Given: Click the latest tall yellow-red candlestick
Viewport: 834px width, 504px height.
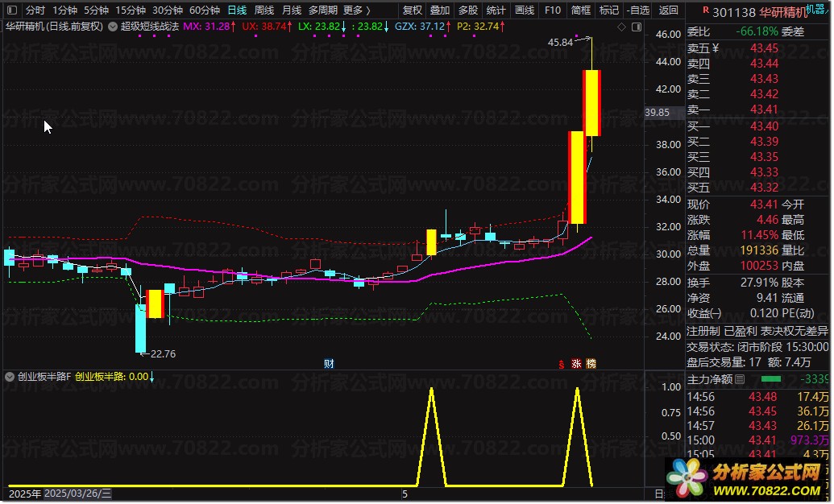Looking at the screenshot, I should click(x=592, y=102).
